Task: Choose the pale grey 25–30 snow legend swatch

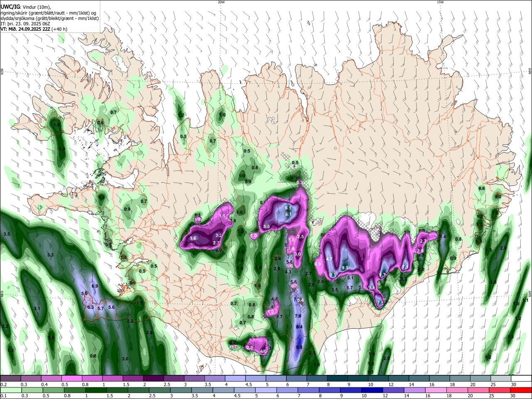Action: coord(501,378)
